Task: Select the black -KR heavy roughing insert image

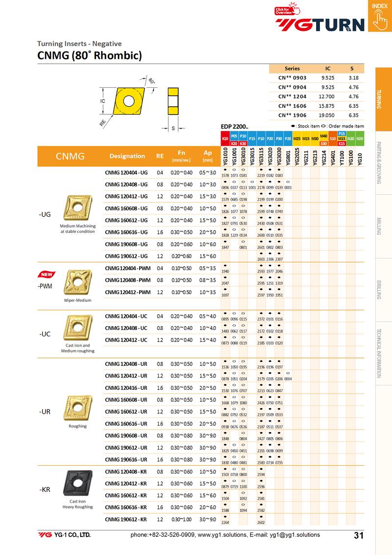Action: pos(77,482)
